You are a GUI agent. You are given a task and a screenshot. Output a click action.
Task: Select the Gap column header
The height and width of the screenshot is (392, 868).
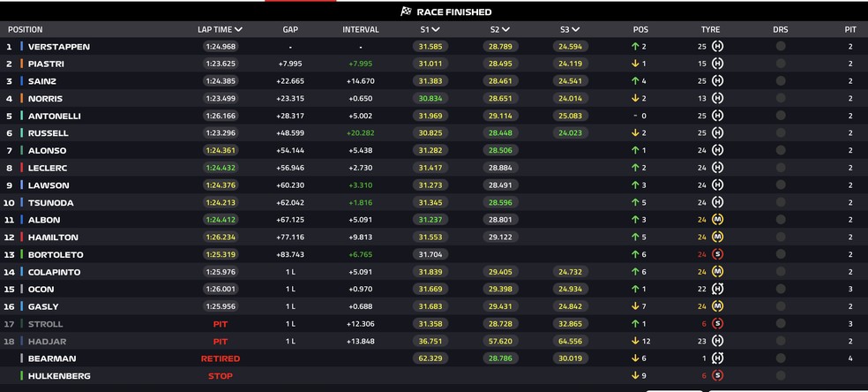[290, 29]
